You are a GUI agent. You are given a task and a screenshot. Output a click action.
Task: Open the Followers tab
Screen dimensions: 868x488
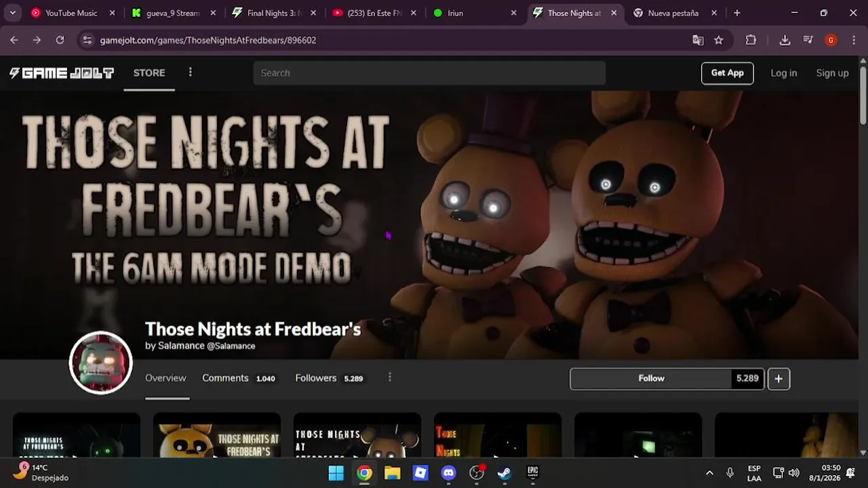coord(329,378)
